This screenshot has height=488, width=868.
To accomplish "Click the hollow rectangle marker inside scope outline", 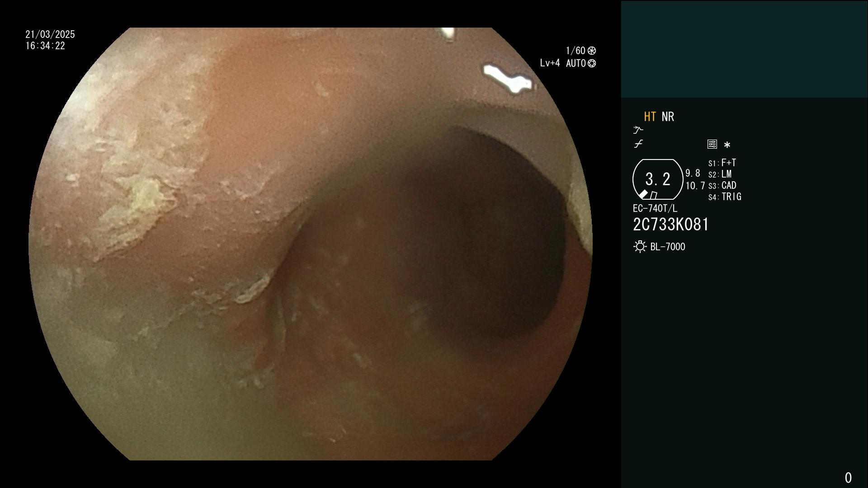I will 654,195.
